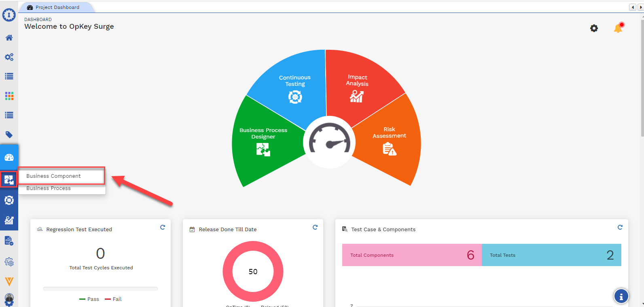Click the report-with-checkmark icon in the sidebar
644x307 pixels.
(x=9, y=241)
